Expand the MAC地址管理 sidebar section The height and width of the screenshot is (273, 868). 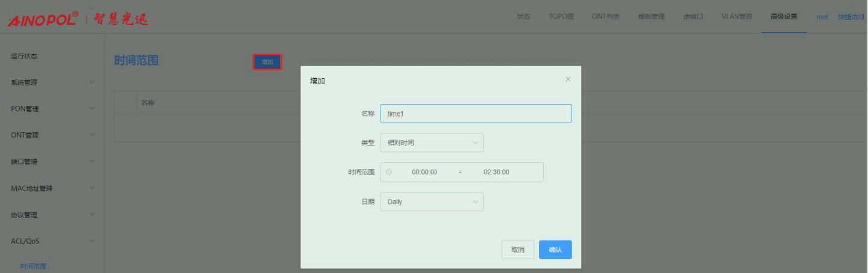52,188
